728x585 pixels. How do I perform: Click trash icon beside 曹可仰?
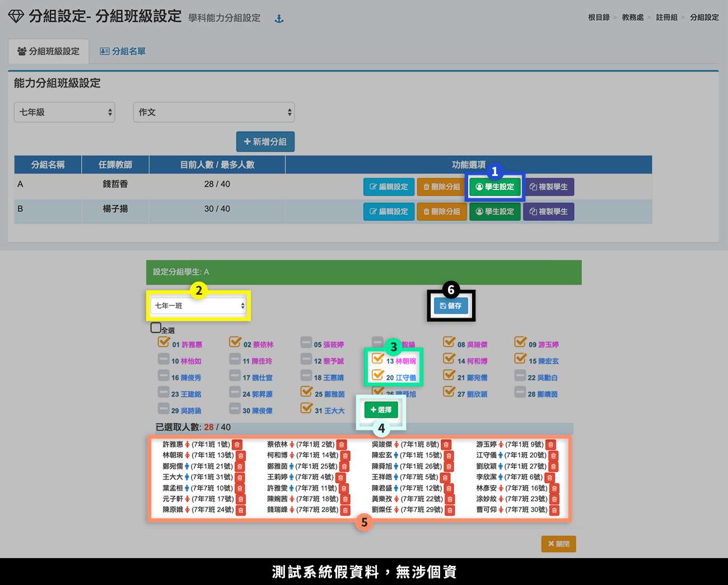point(554,510)
